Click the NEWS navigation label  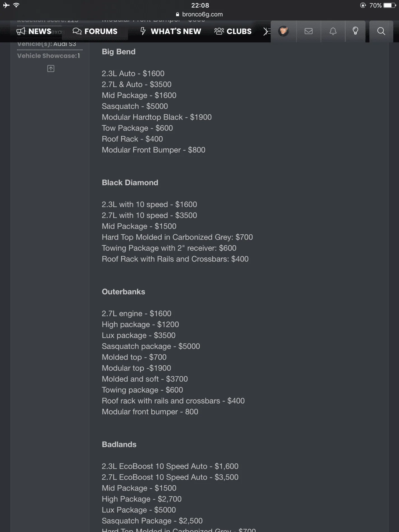coord(40,31)
